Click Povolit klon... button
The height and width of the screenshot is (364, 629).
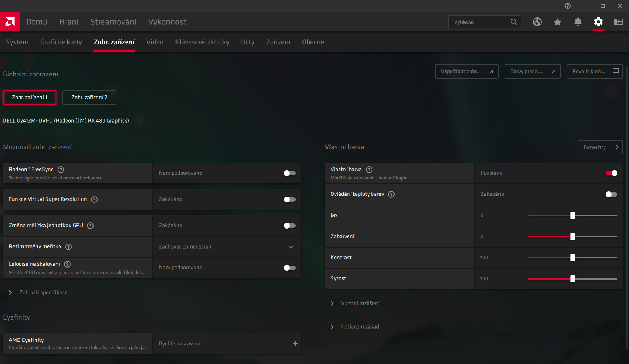pyautogui.click(x=595, y=71)
